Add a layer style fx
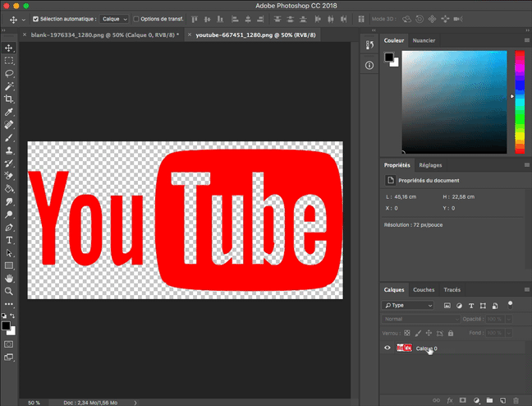 [450, 400]
